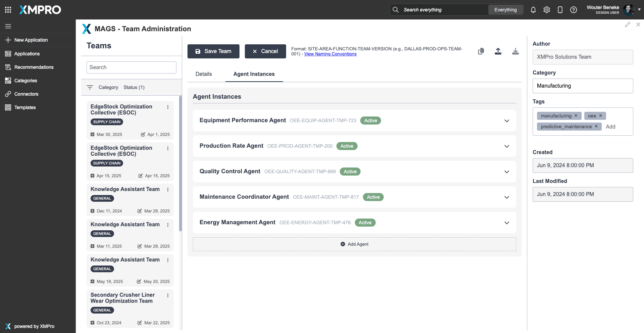Remove the oee tag
Screen dimensions: 644x333
[x=601, y=116]
